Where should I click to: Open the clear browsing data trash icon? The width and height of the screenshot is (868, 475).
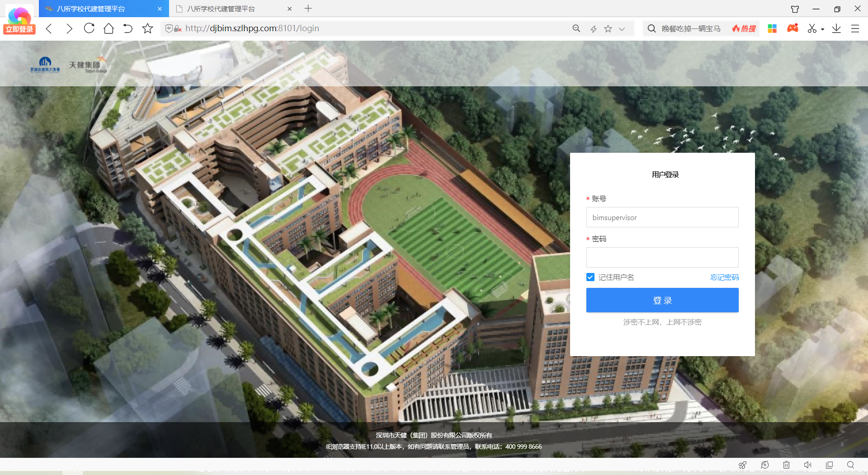pyautogui.click(x=787, y=465)
